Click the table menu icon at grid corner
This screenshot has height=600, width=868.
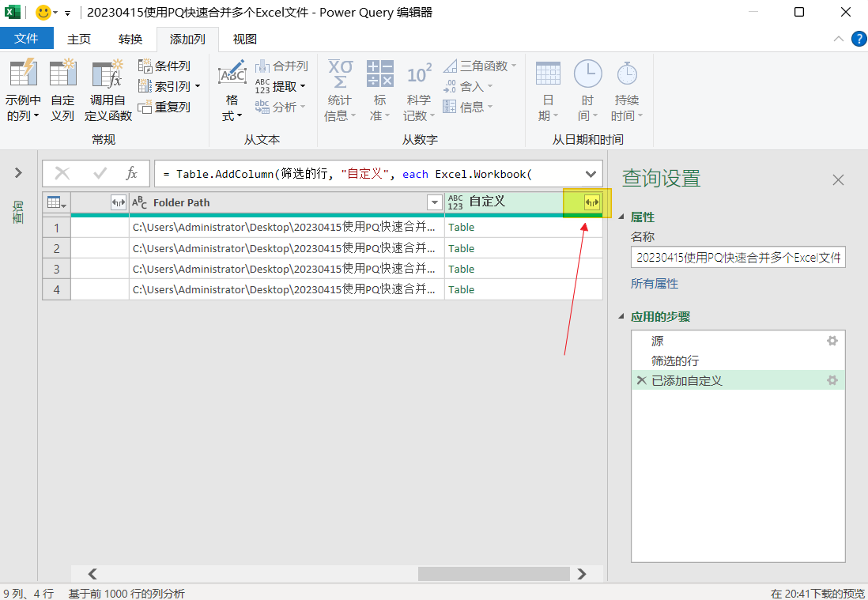pyautogui.click(x=56, y=202)
